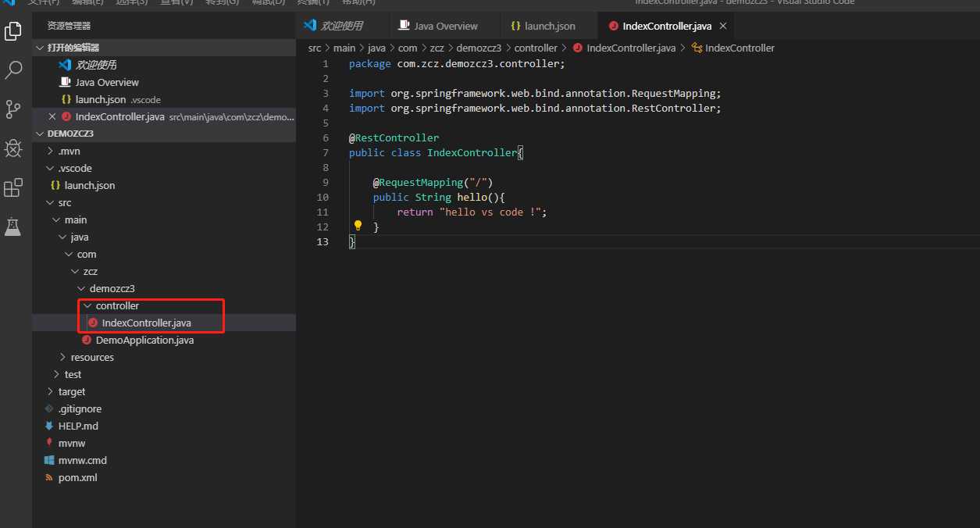Open the Extensions view icon
This screenshot has height=528, width=980.
(x=13, y=187)
